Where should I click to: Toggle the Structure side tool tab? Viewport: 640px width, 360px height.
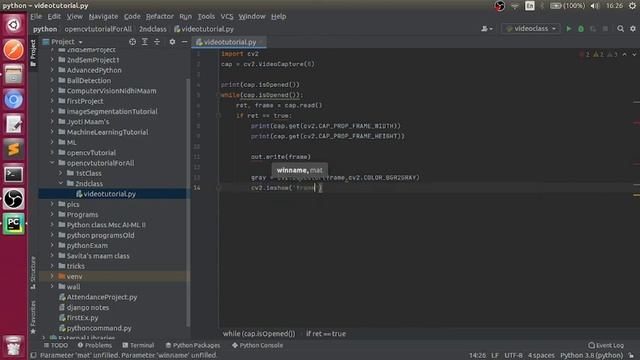(33, 273)
